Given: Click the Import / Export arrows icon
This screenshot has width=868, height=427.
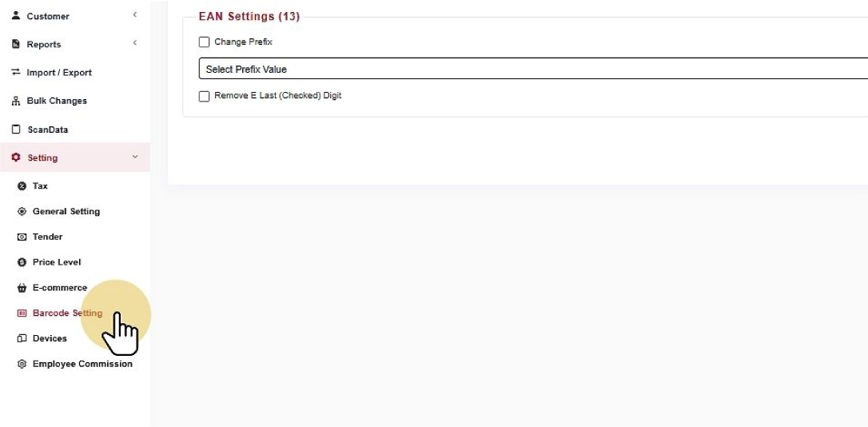Looking at the screenshot, I should tap(15, 72).
